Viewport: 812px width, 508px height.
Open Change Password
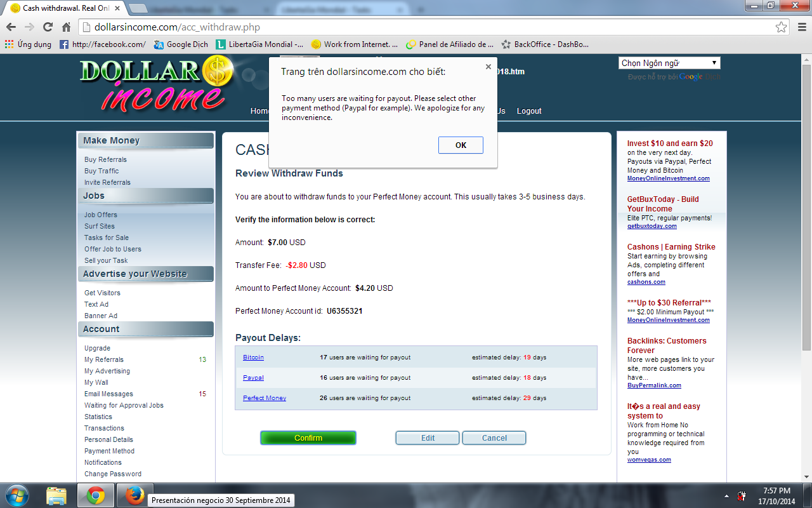click(113, 474)
